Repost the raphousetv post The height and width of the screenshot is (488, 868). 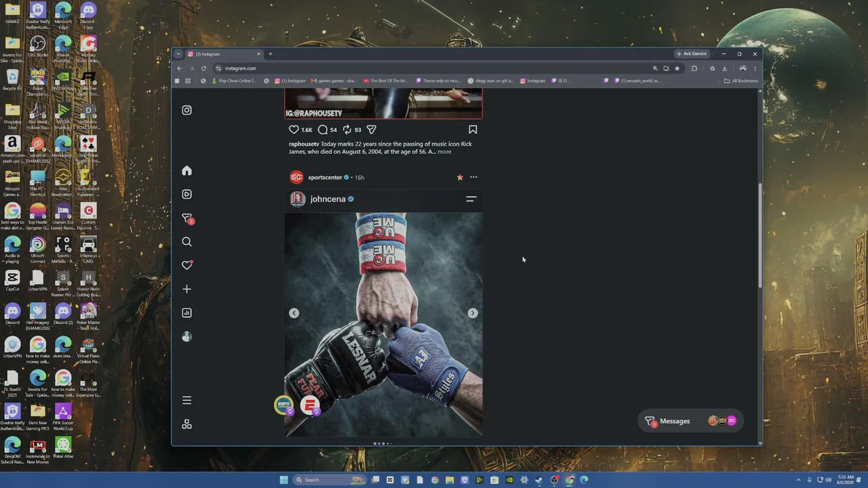347,129
